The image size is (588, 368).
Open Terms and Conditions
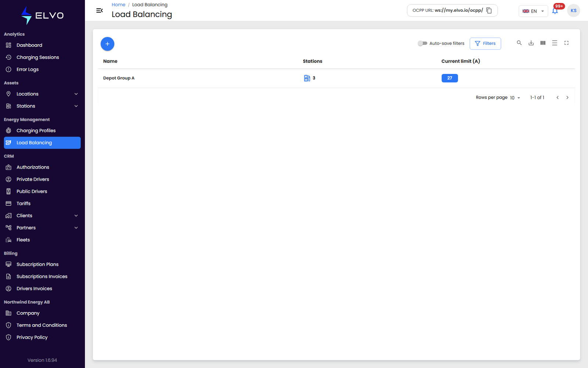pyautogui.click(x=42, y=325)
